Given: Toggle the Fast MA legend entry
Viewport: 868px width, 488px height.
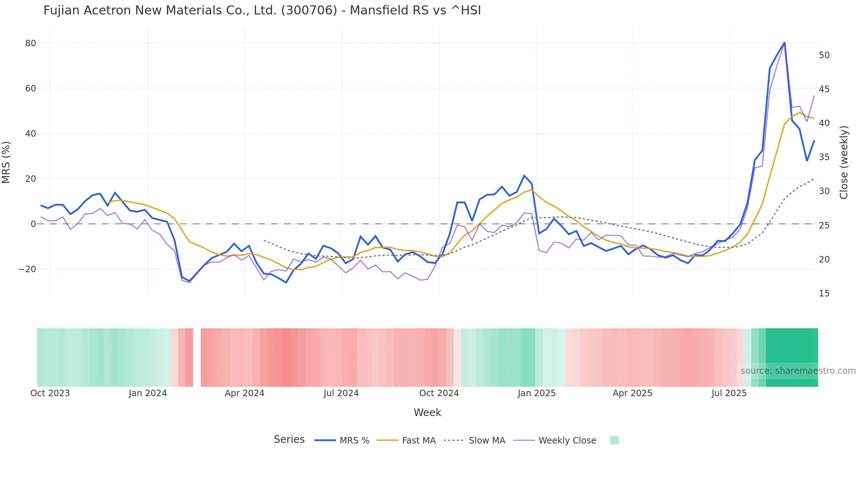Looking at the screenshot, I should [406, 440].
